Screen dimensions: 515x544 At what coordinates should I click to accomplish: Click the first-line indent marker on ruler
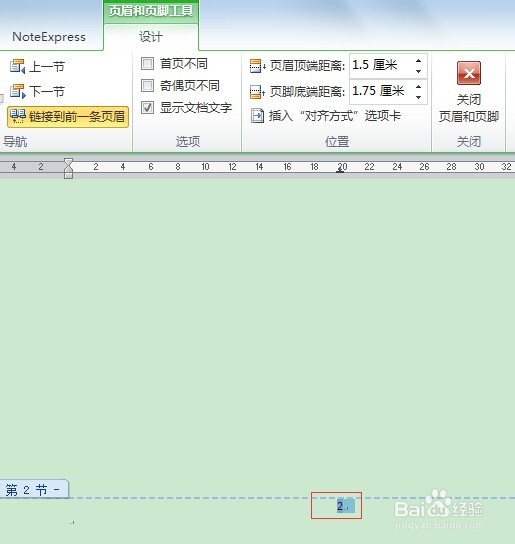[68, 162]
